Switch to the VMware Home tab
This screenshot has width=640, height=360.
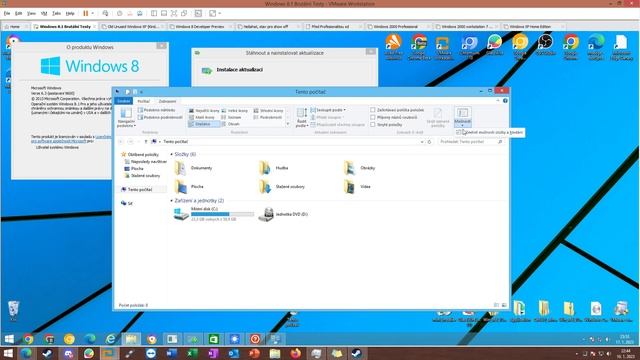pyautogui.click(x=15, y=27)
